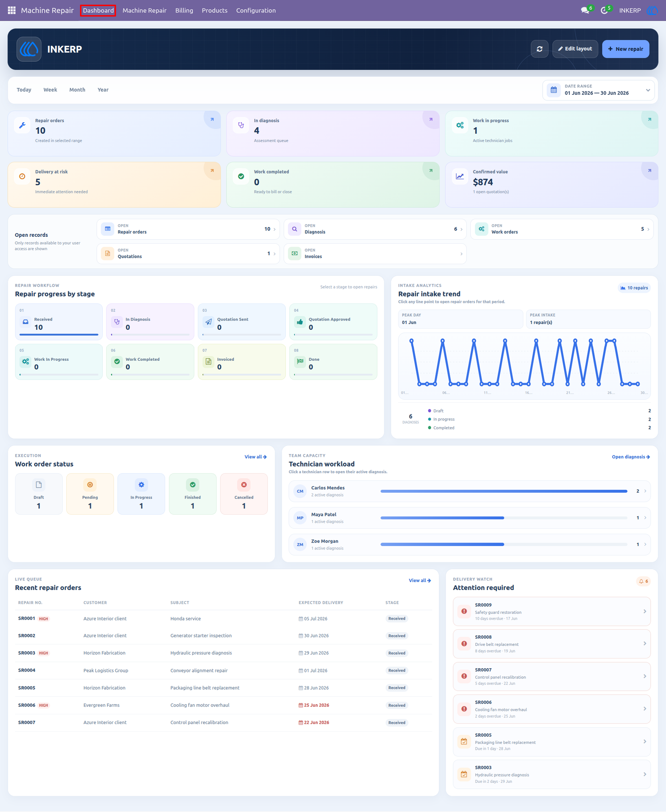Click Maya Patel's workload progress bar
Image resolution: width=666 pixels, height=812 pixels.
point(504,518)
